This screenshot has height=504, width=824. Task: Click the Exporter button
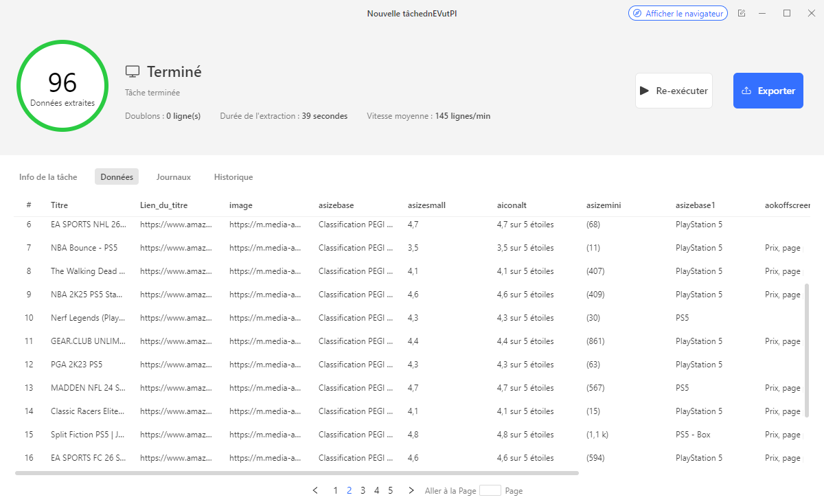tap(768, 91)
